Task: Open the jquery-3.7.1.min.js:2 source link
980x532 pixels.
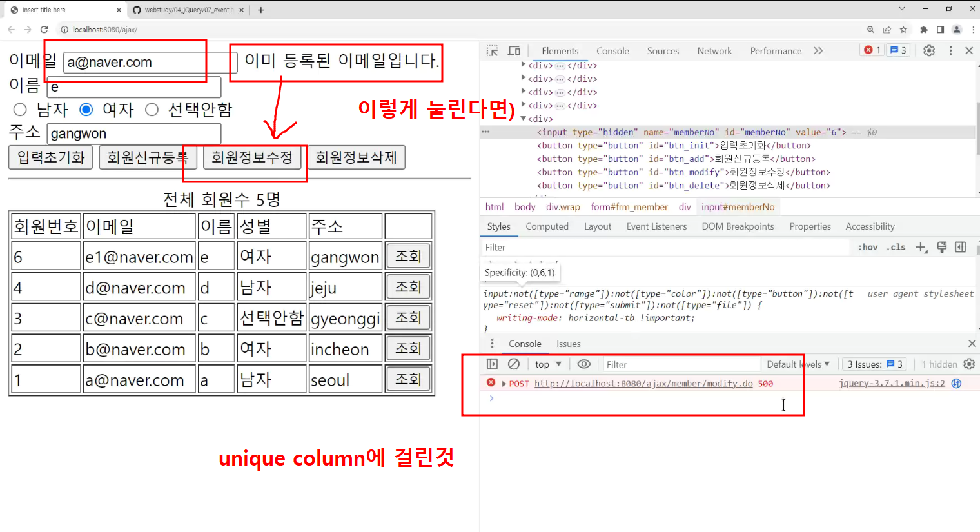Action: (892, 383)
